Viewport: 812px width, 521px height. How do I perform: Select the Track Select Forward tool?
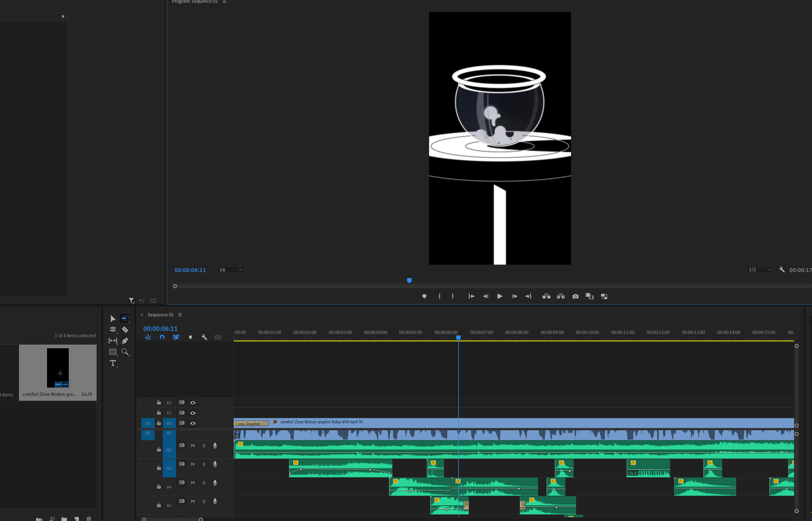tap(125, 318)
